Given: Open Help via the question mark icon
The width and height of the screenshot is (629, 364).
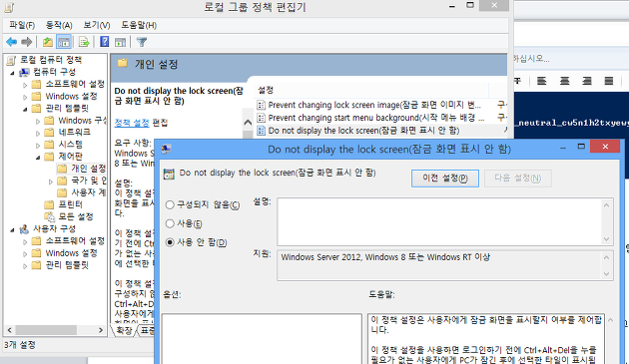Looking at the screenshot, I should pos(104,42).
